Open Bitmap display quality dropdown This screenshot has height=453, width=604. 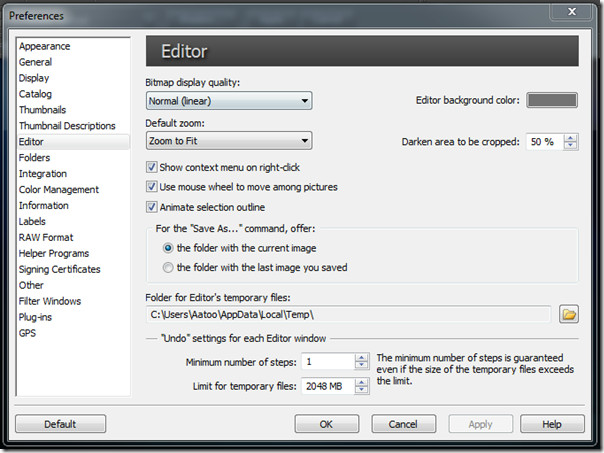click(229, 101)
